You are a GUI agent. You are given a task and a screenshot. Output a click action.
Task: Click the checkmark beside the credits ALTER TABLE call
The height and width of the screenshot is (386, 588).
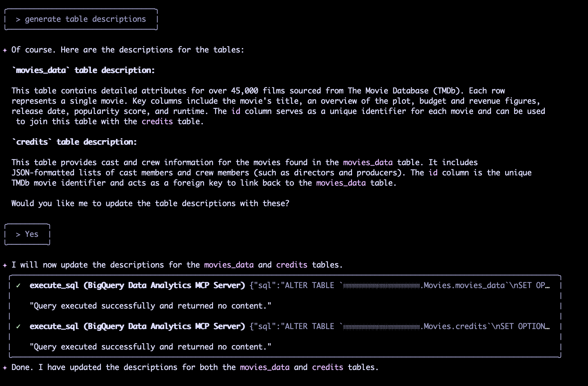pos(18,326)
